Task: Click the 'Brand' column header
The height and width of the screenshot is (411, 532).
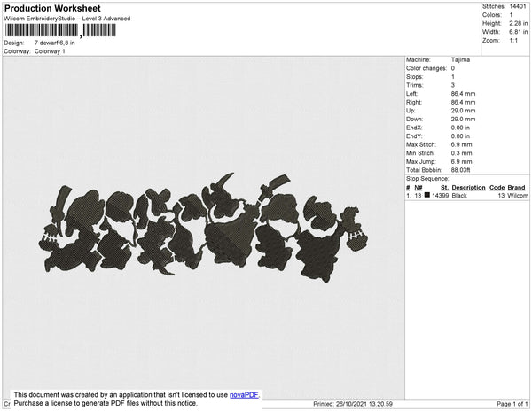Action: pyautogui.click(x=516, y=188)
